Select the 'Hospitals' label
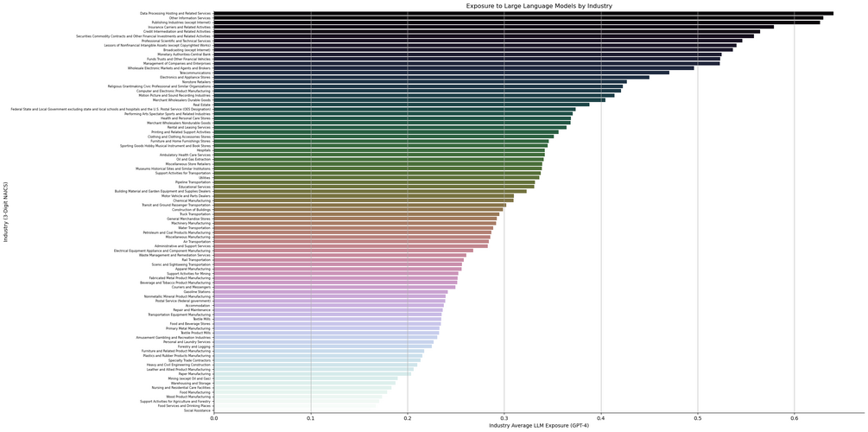868x432 pixels. [203, 150]
